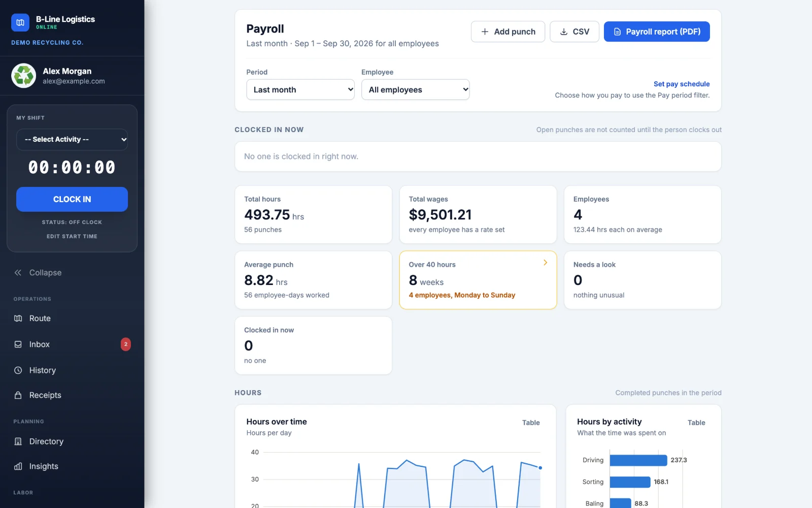The image size is (812, 508).
Task: Click EDIT START TIME
Action: coord(72,236)
